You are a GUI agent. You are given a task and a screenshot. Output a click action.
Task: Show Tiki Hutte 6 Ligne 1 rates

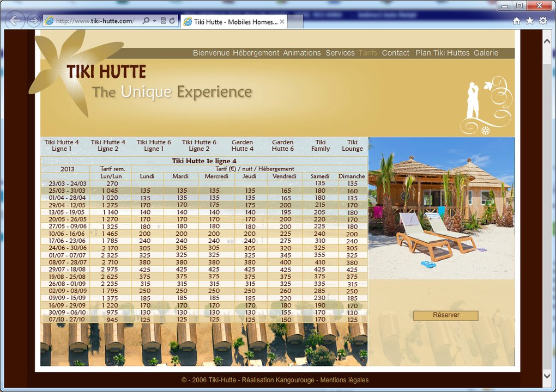154,145
